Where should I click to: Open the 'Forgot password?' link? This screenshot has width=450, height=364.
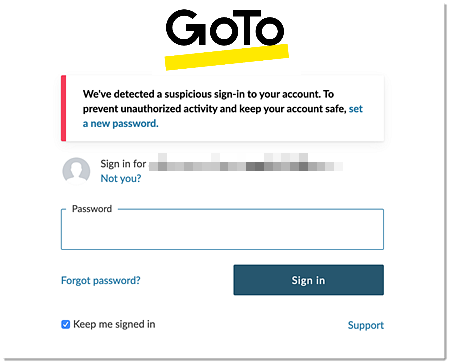click(101, 281)
